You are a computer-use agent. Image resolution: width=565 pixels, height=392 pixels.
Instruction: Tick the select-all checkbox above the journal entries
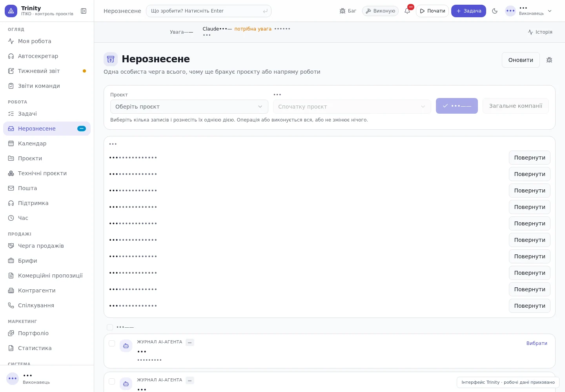coord(110,327)
